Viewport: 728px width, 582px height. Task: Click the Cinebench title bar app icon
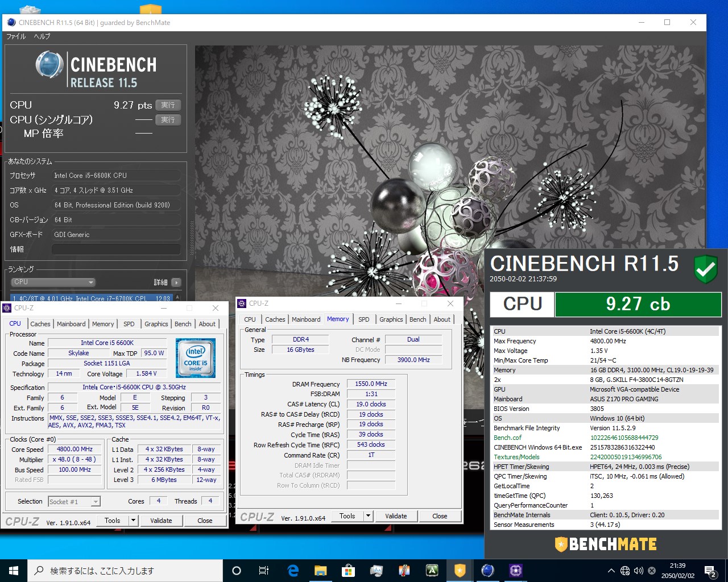coord(11,23)
